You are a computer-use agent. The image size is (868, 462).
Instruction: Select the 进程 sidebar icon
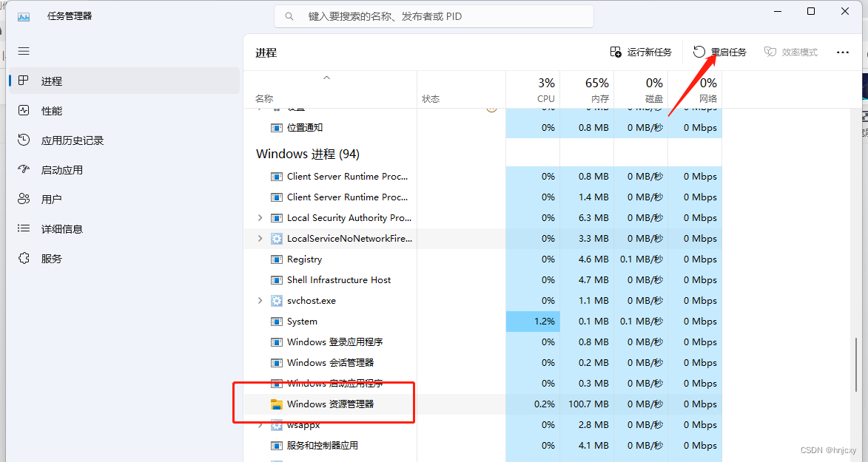coord(23,81)
